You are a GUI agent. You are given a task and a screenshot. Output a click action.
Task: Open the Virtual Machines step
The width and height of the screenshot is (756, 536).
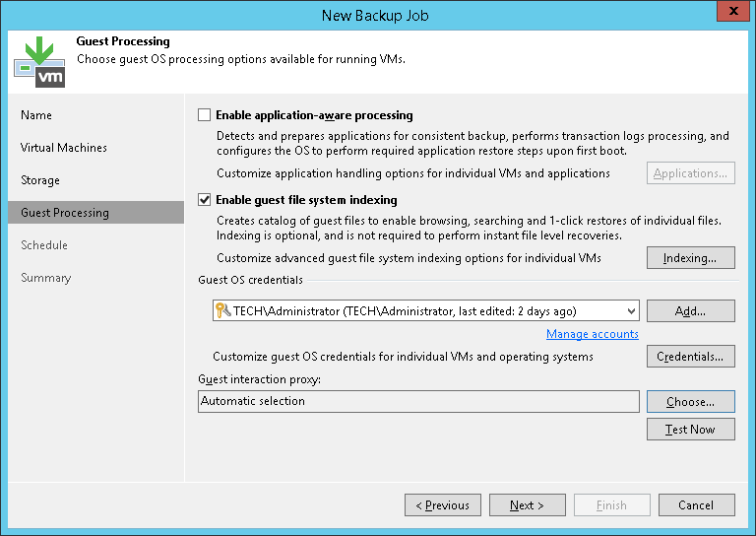pos(64,148)
